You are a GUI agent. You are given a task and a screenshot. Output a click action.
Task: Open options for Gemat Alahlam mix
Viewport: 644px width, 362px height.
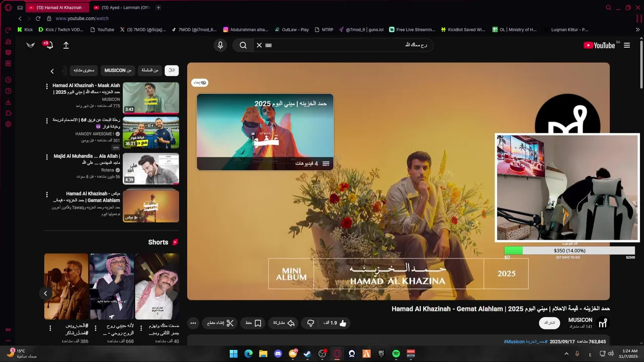coord(47,194)
